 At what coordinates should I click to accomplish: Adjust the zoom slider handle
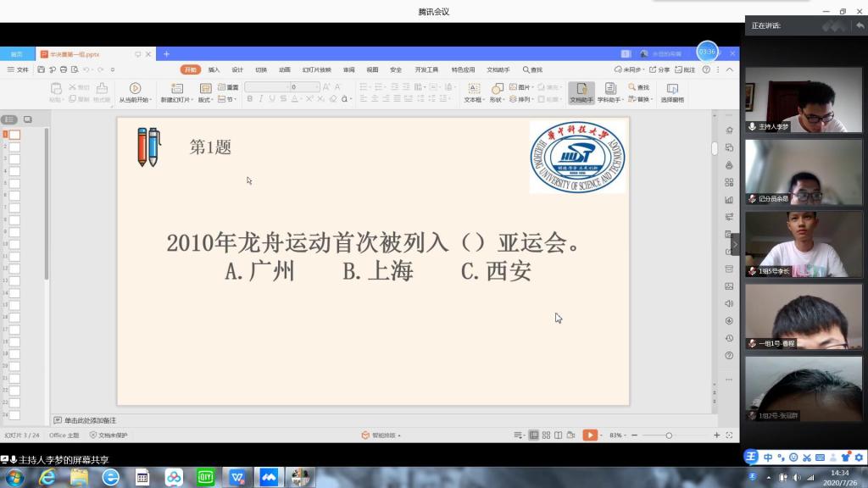[669, 435]
